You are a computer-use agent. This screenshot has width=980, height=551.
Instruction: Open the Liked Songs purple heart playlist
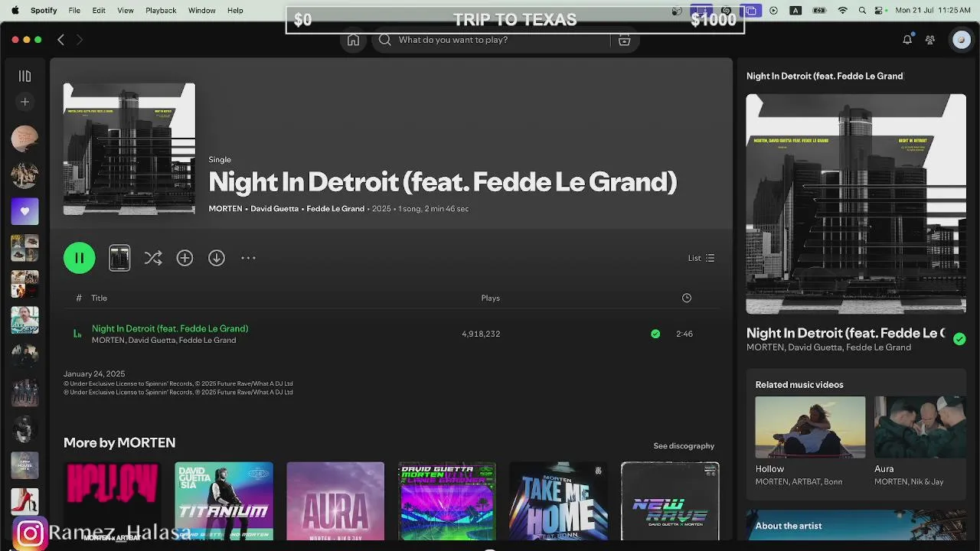coord(24,211)
